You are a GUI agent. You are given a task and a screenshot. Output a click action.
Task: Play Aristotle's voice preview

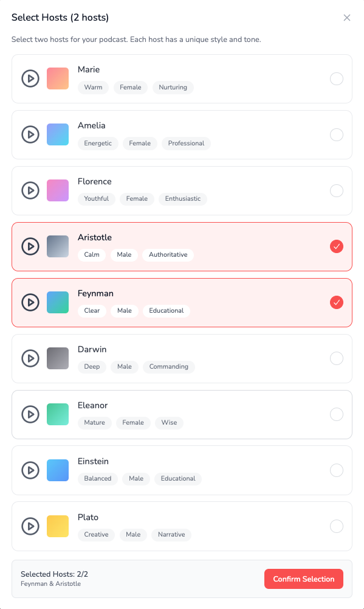coord(30,246)
